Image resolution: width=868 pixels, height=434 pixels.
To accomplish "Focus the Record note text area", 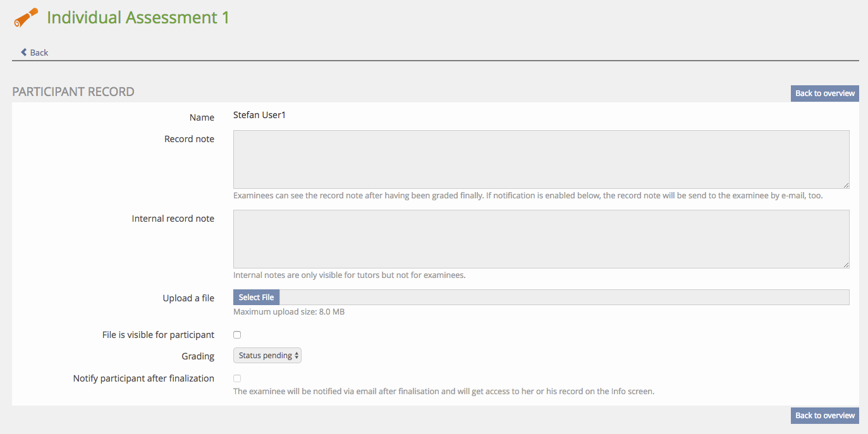I will [541, 159].
